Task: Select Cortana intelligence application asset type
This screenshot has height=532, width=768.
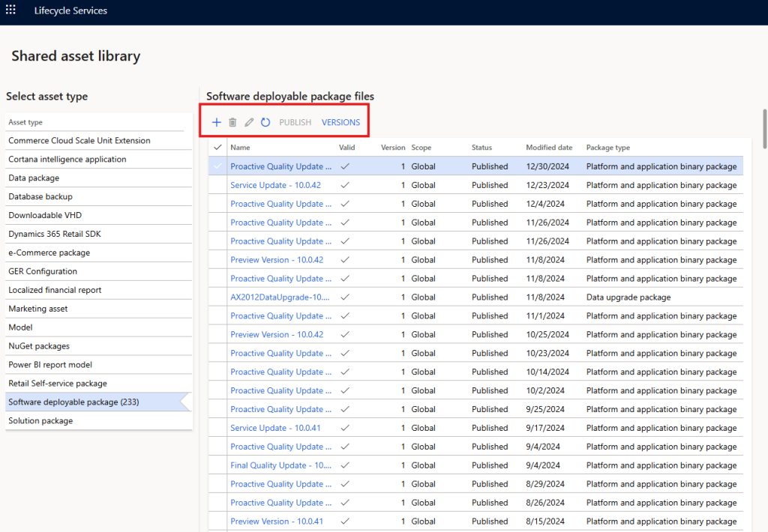Action: [98, 159]
